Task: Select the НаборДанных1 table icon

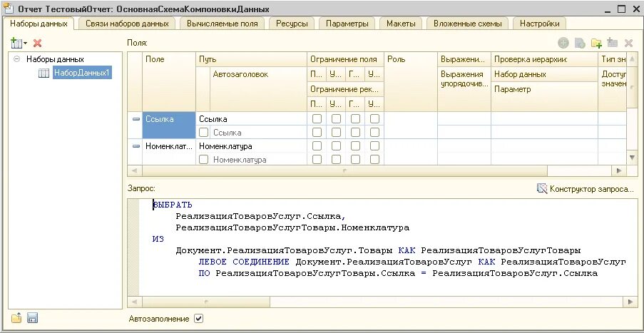Action: click(x=44, y=73)
